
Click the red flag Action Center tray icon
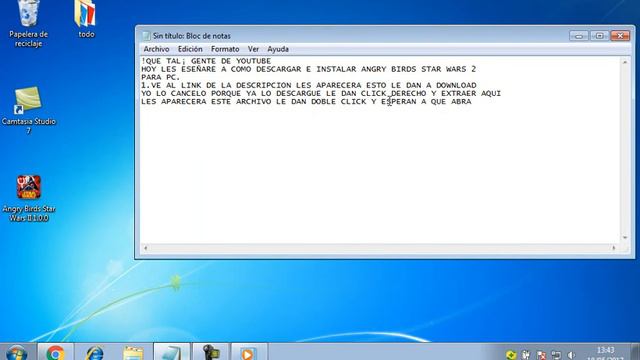click(x=541, y=355)
